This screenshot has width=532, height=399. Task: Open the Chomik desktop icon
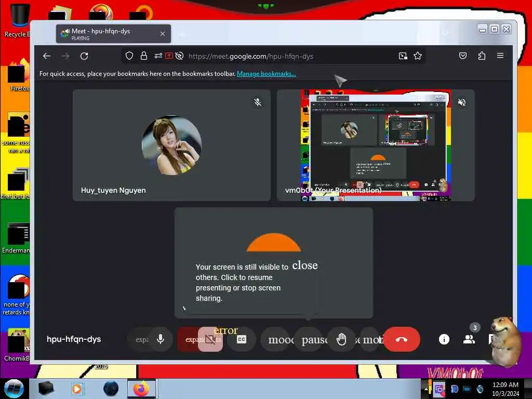pos(16,345)
